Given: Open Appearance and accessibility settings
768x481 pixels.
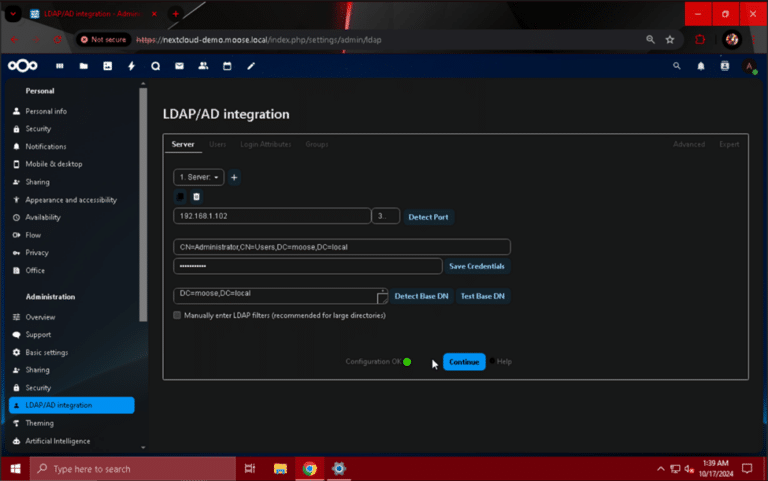Looking at the screenshot, I should pos(71,200).
